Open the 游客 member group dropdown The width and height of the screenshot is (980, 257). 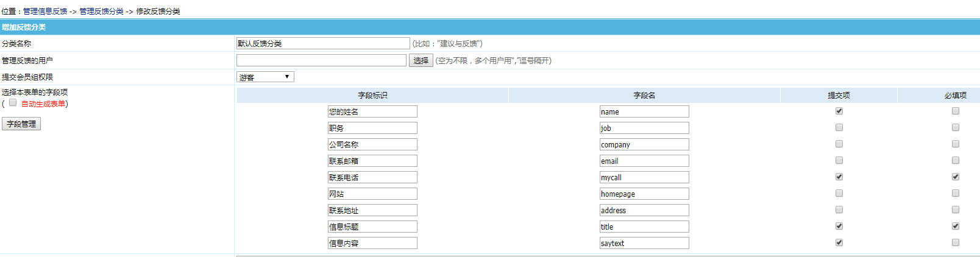tap(265, 77)
